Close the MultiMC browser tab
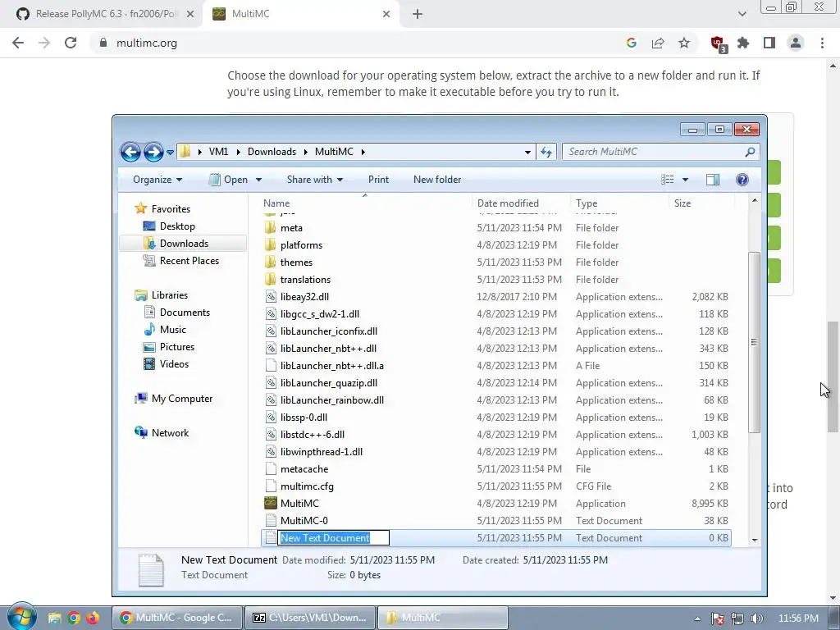The width and height of the screenshot is (840, 630). (386, 14)
